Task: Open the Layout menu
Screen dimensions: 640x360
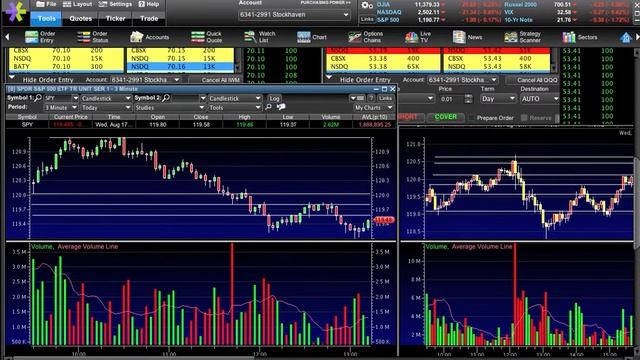Action: point(77,4)
